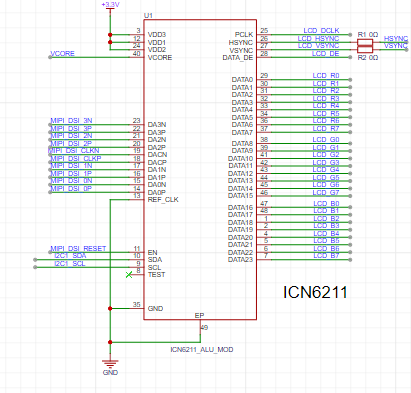Select the +3.3V power symbol
Screen dimensions: 411x393
point(110,7)
